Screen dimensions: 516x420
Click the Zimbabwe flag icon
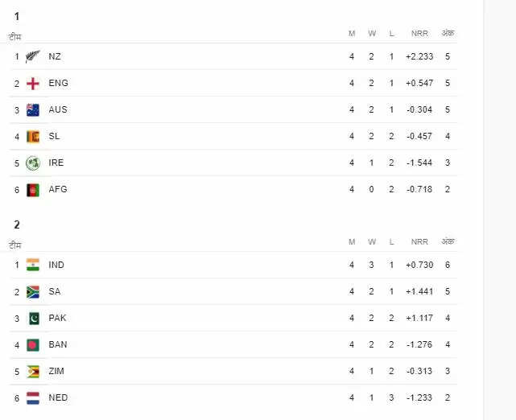point(32,371)
